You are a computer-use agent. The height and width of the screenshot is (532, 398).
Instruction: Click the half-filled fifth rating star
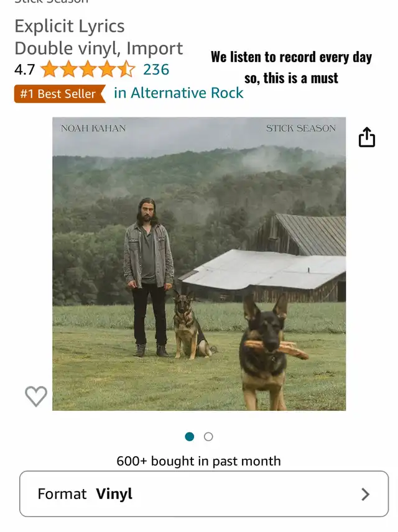click(x=126, y=69)
